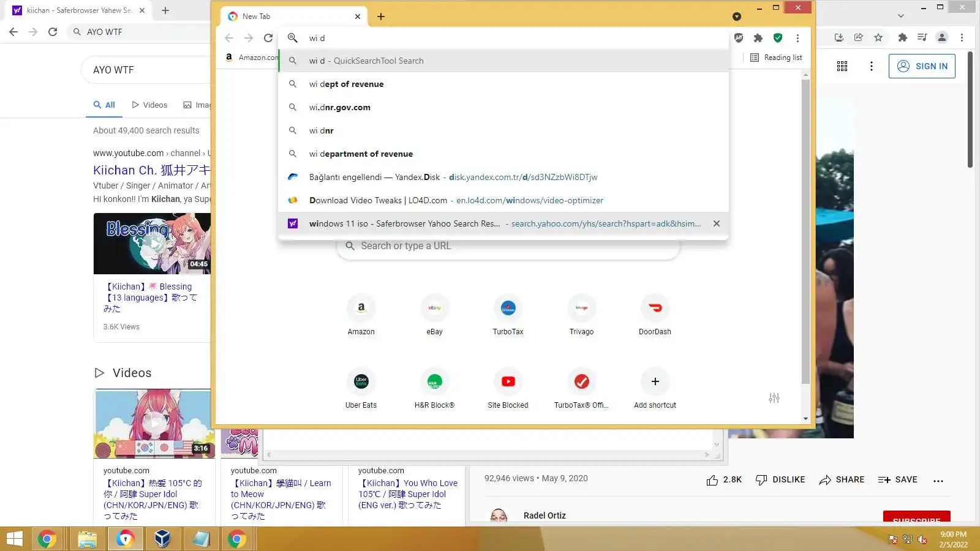The width and height of the screenshot is (980, 551).
Task: Open the Trivago shortcut tile
Action: coord(582,315)
